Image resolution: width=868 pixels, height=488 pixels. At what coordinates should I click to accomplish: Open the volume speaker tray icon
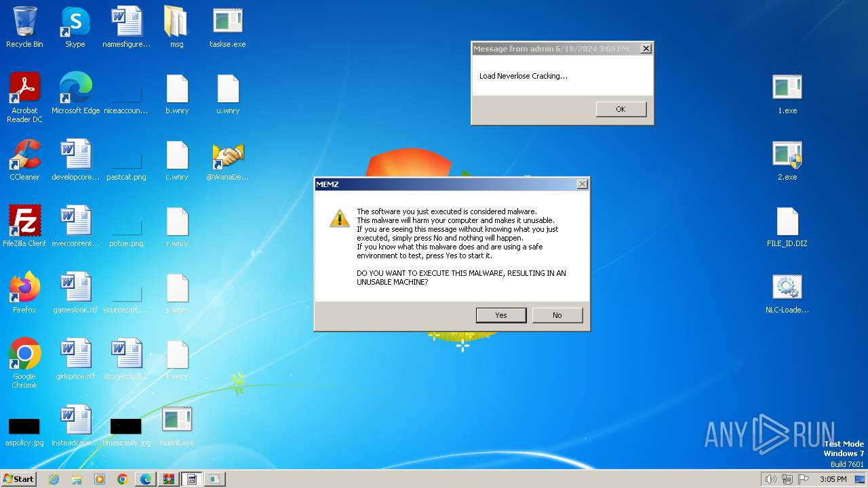[x=771, y=479]
